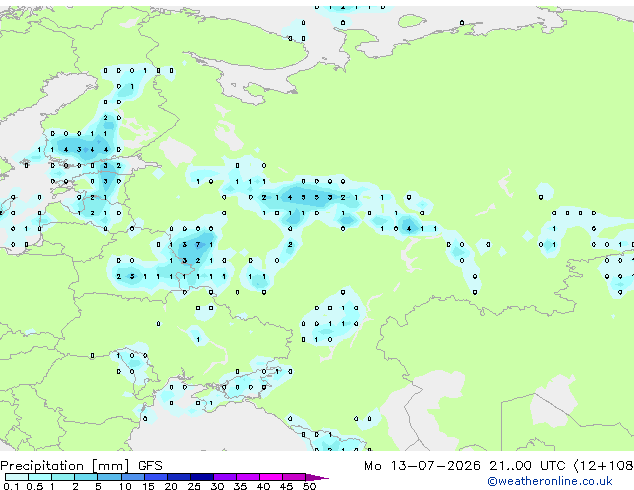Click the legend label '0.1'
The image size is (634, 490).
(x=11, y=486)
